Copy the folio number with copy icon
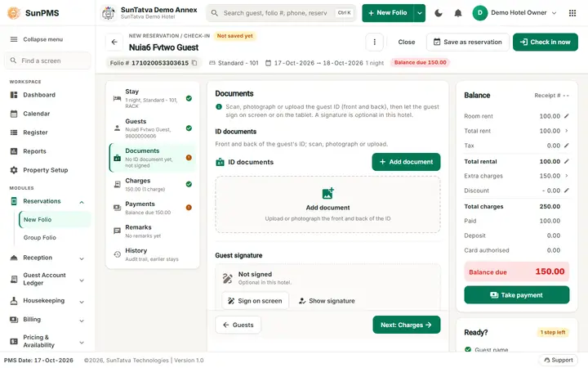This screenshot has width=588, height=368. pyautogui.click(x=194, y=63)
